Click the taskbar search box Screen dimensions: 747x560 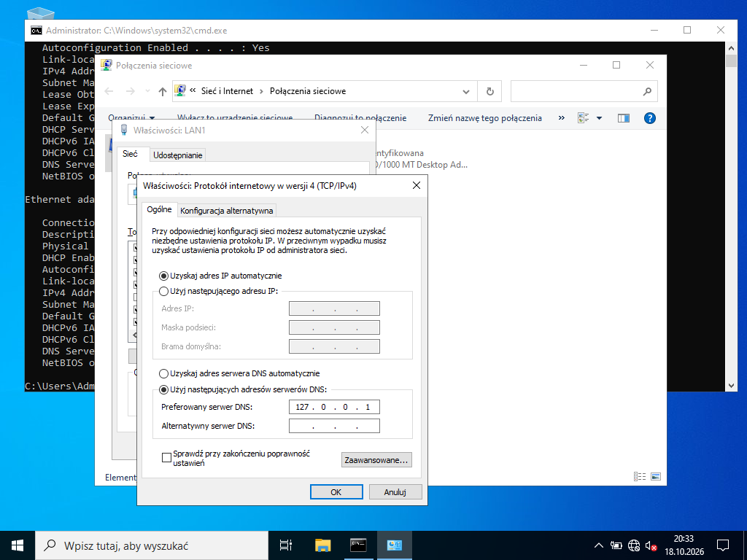(152, 545)
